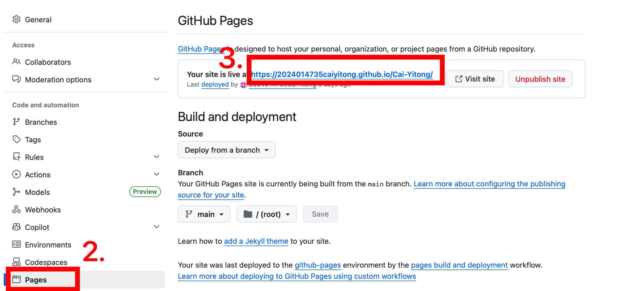This screenshot has width=644, height=291.
Task: Click the Codespaces icon
Action: coord(16,262)
